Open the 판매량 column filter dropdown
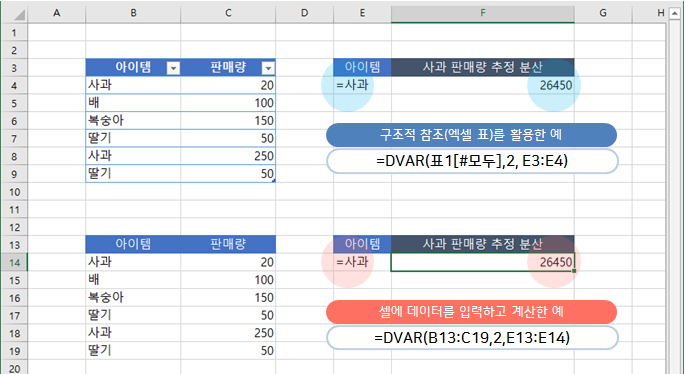This screenshot has width=685, height=374. (x=268, y=68)
